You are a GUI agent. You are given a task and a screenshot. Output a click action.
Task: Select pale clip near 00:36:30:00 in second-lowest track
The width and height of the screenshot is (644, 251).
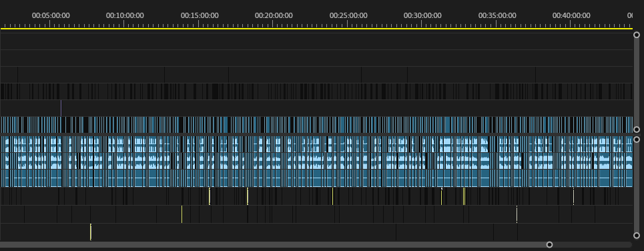(517, 214)
